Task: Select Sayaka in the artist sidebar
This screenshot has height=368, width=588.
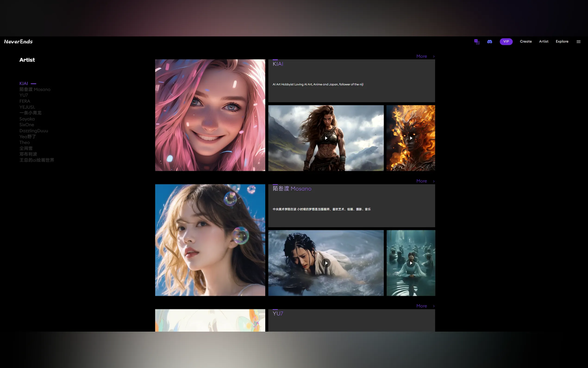Action: pos(27,119)
